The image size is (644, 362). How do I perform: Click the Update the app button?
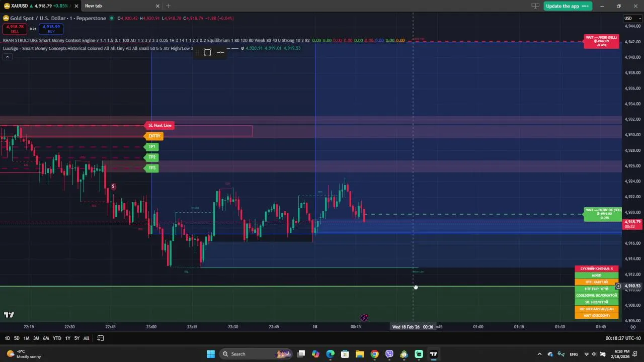(568, 6)
